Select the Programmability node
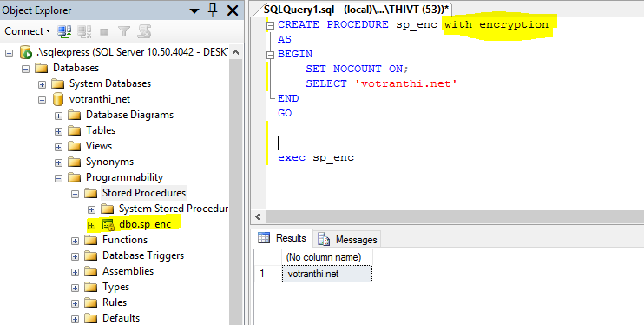The image size is (644, 325). 124,177
